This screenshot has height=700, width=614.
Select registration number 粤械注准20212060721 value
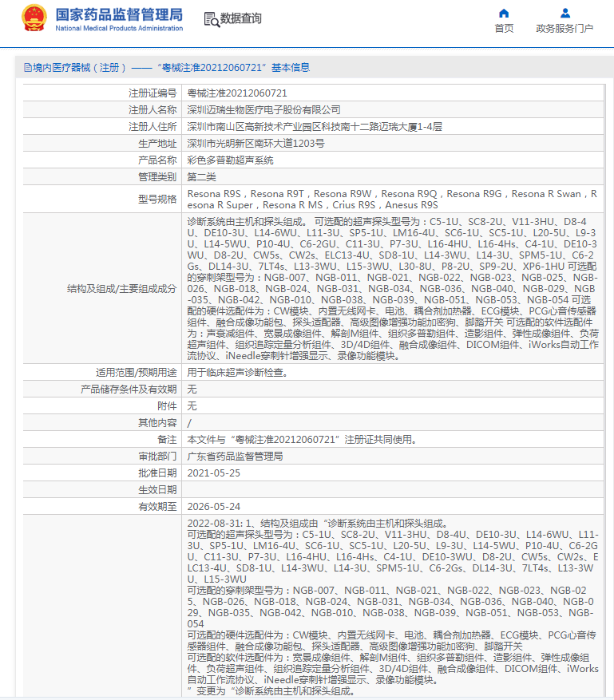coord(237,93)
